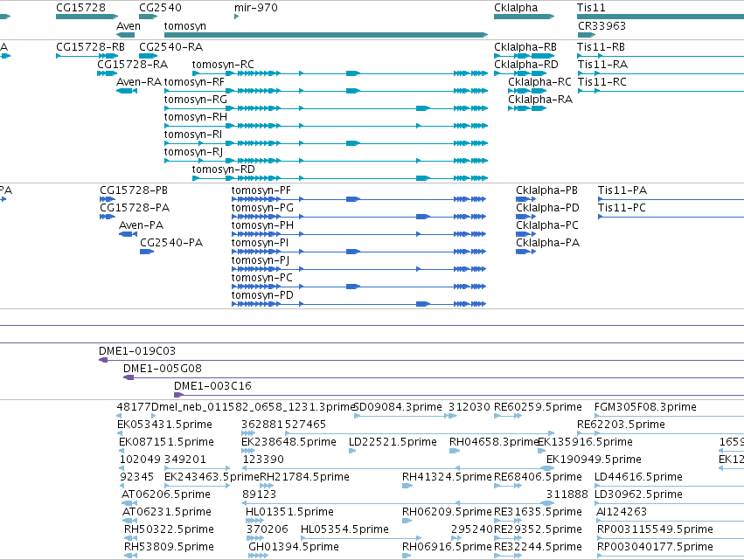Click the mir-970 gene label
Screen dimensions: 744x560
(x=256, y=8)
